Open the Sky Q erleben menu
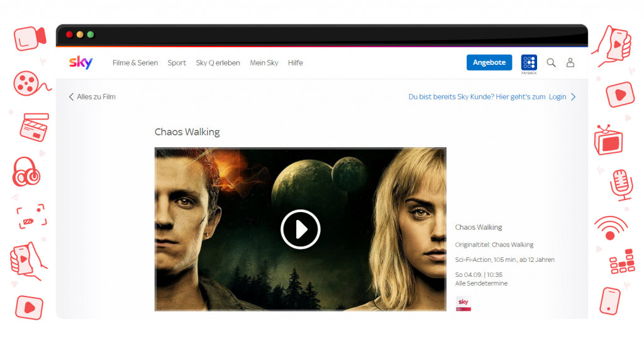Image resolution: width=644 pixels, height=343 pixels. pos(218,63)
